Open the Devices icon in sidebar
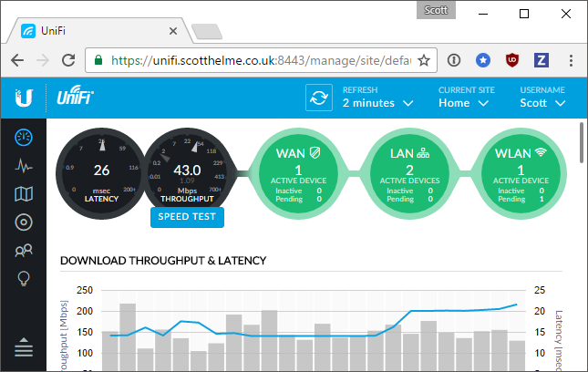The width and height of the screenshot is (588, 372). pos(24,222)
